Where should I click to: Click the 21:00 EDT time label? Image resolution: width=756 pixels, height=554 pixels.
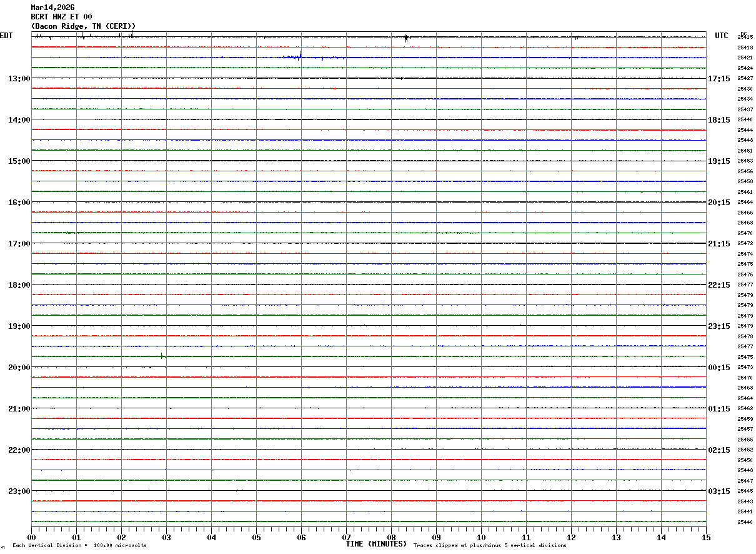tap(19, 409)
